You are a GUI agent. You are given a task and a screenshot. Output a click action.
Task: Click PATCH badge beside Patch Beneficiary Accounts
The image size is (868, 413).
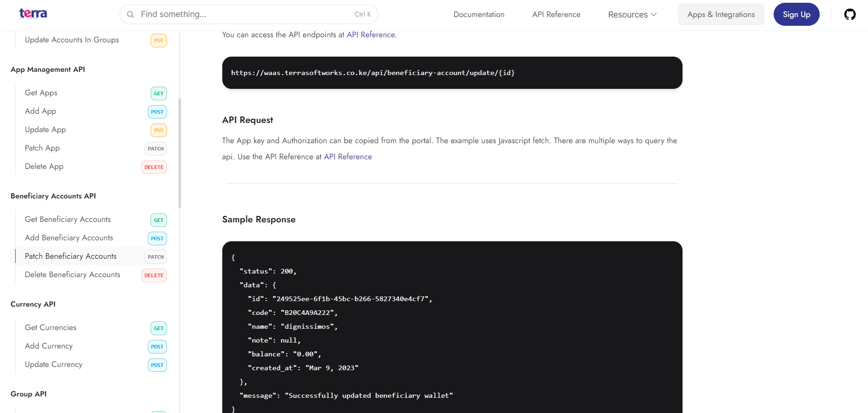click(156, 257)
